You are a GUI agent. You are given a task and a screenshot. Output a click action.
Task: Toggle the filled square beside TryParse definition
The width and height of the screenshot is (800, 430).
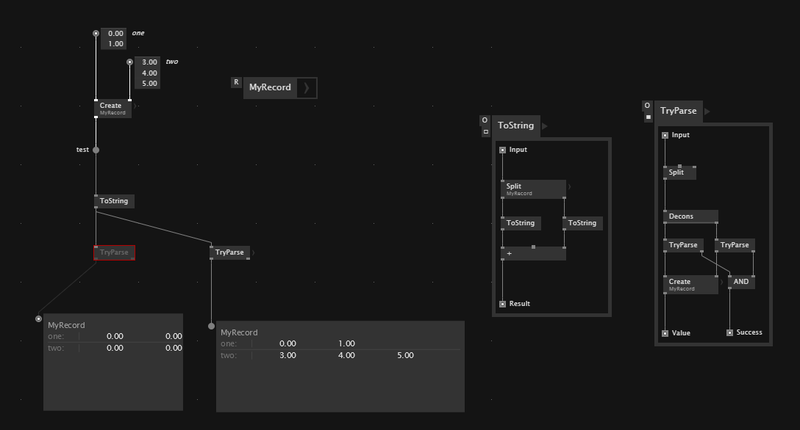coord(647,115)
